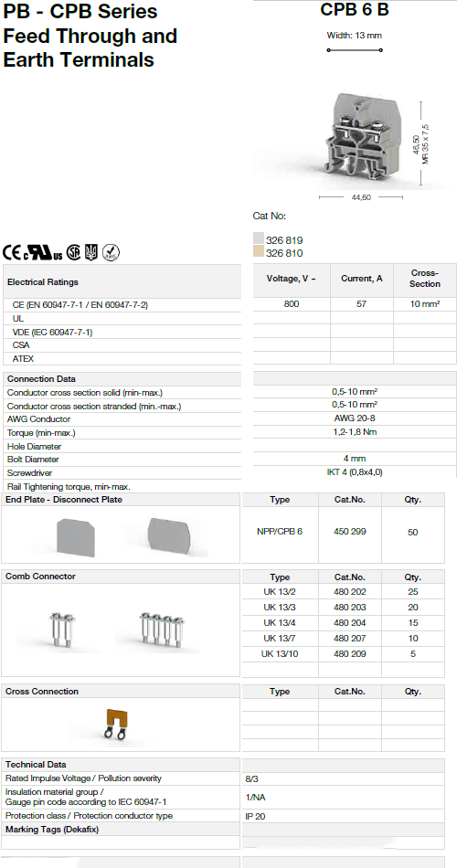457x868 pixels.
Task: Click the rounded disconnect plate image
Action: [168, 534]
